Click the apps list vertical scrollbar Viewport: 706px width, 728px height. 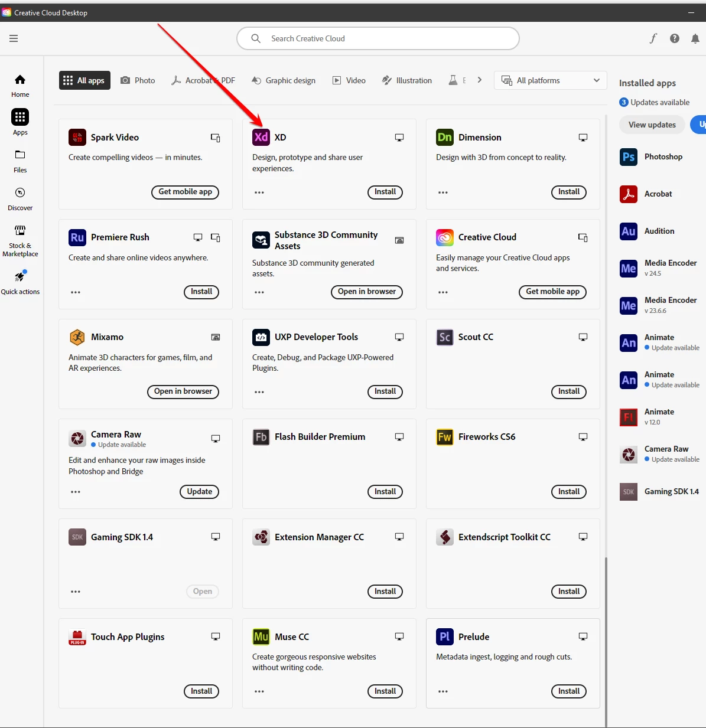click(x=607, y=641)
